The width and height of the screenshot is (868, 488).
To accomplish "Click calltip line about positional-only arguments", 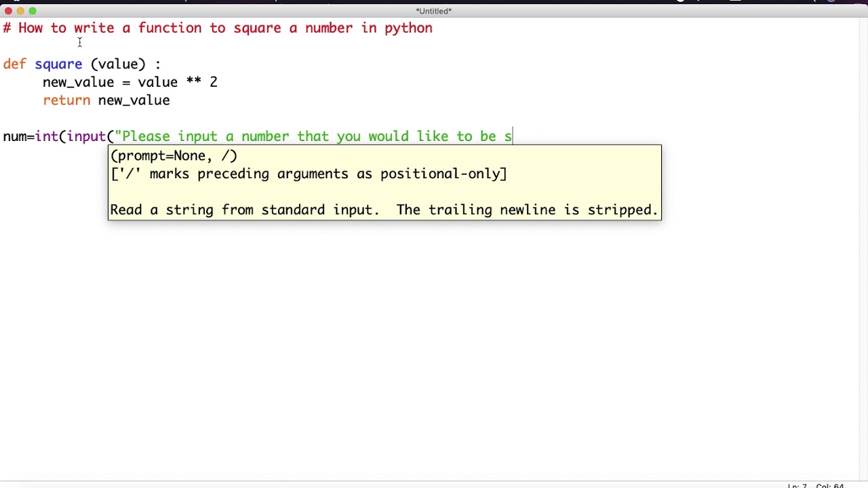I will pos(309,174).
